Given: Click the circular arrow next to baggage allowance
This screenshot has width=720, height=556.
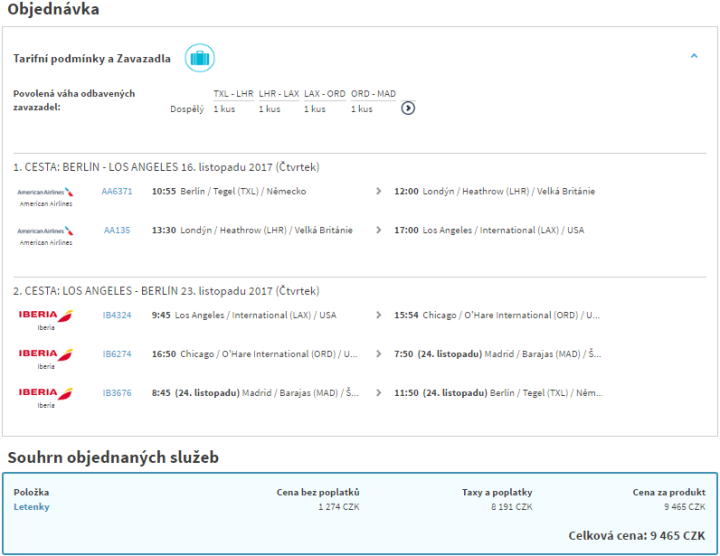Looking at the screenshot, I should (x=408, y=108).
